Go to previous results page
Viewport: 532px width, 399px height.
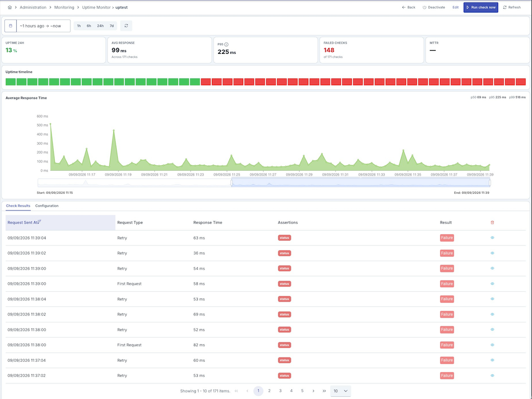(247, 391)
